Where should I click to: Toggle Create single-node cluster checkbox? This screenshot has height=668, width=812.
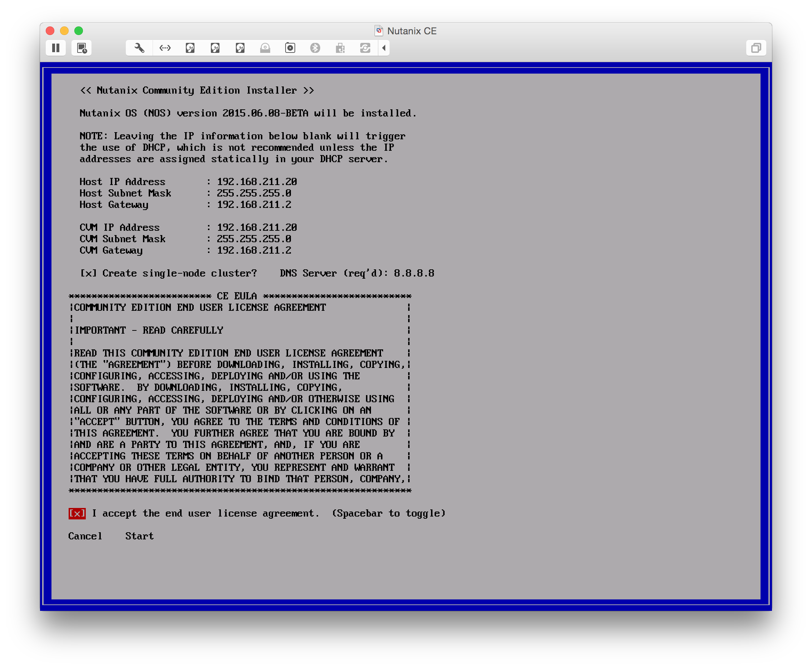pos(88,273)
